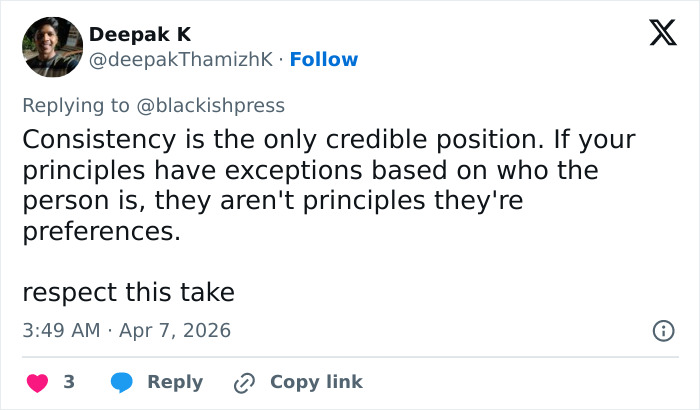The height and width of the screenshot is (410, 700).
Task: Click the line starting with "Consistency is the only"
Action: (329, 139)
